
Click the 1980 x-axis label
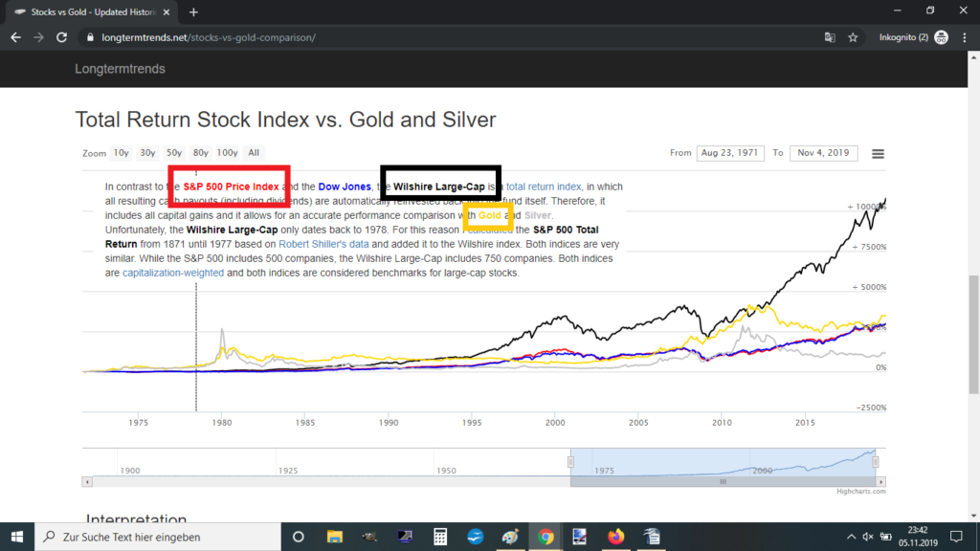(x=222, y=423)
